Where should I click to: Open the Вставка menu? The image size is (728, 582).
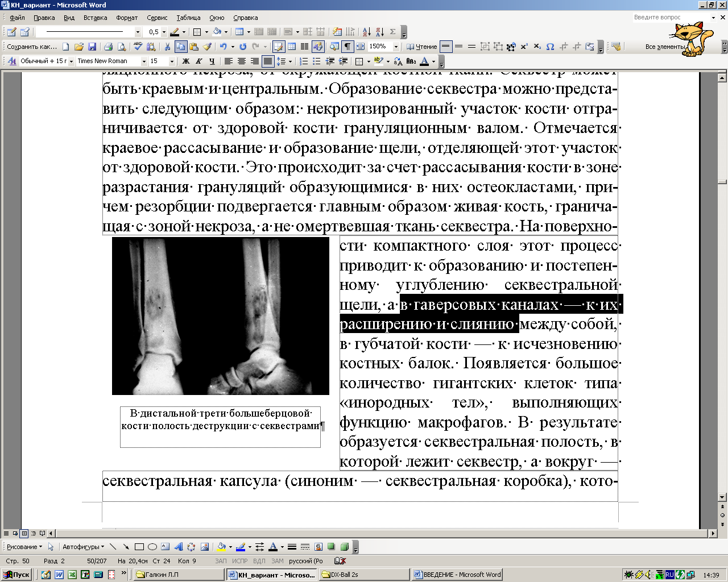[x=95, y=18]
